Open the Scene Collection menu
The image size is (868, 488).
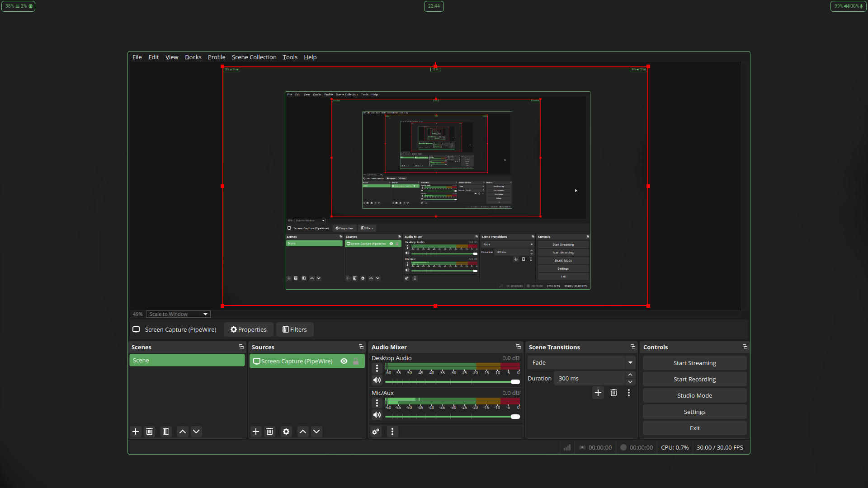[x=254, y=57]
